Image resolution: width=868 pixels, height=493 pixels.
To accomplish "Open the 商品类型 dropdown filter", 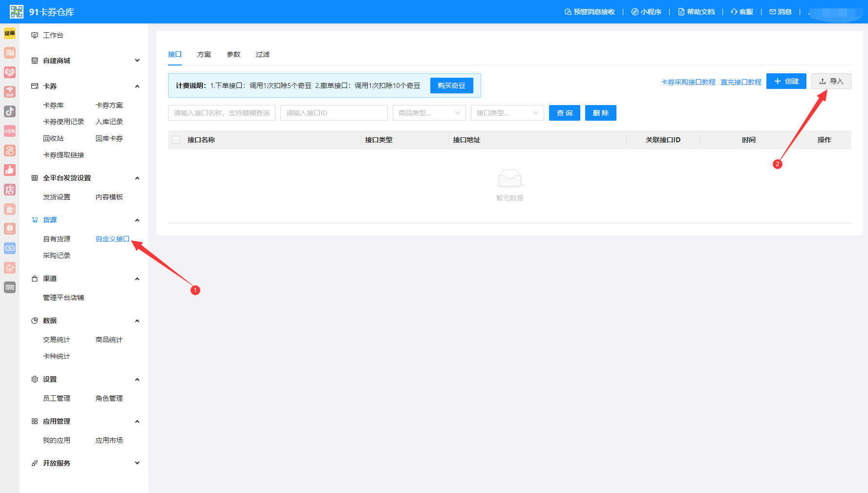I will coord(429,113).
